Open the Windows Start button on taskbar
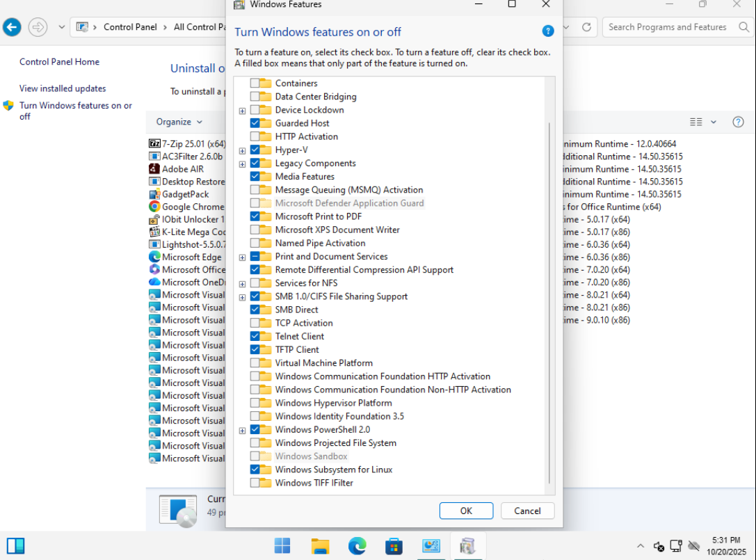756x560 pixels. pos(282,546)
